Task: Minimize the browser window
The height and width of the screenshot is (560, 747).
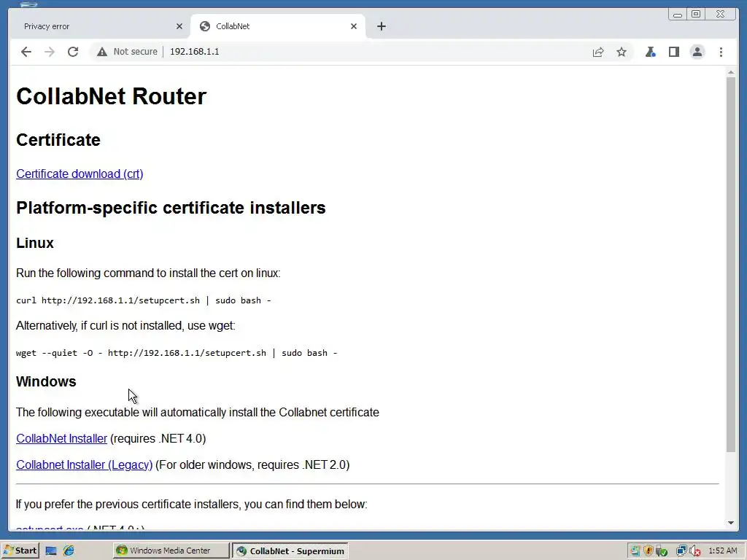Action: (x=677, y=14)
